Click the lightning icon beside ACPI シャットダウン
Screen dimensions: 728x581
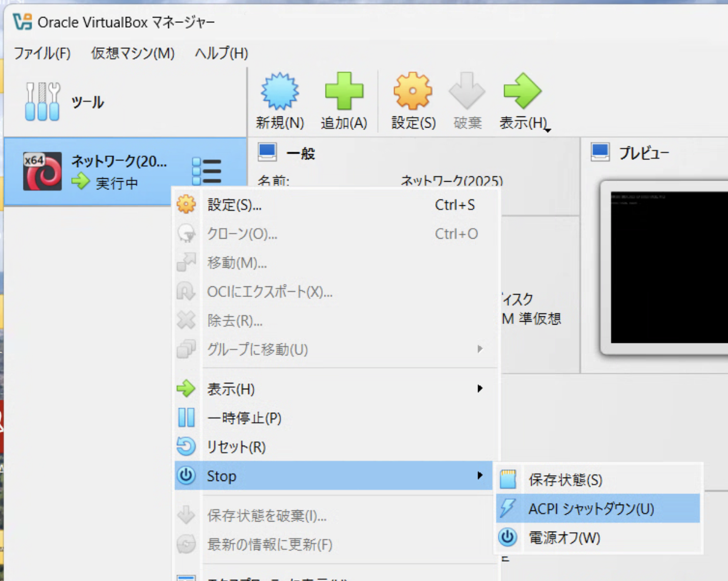507,509
